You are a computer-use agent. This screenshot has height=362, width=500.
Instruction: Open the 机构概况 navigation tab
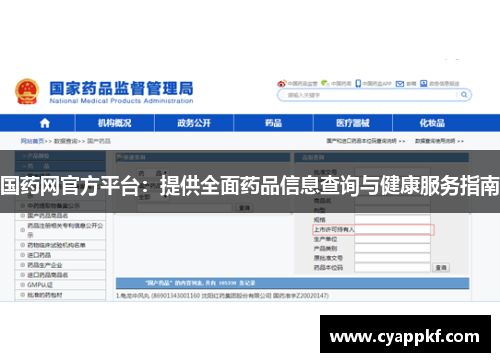[x=115, y=123]
